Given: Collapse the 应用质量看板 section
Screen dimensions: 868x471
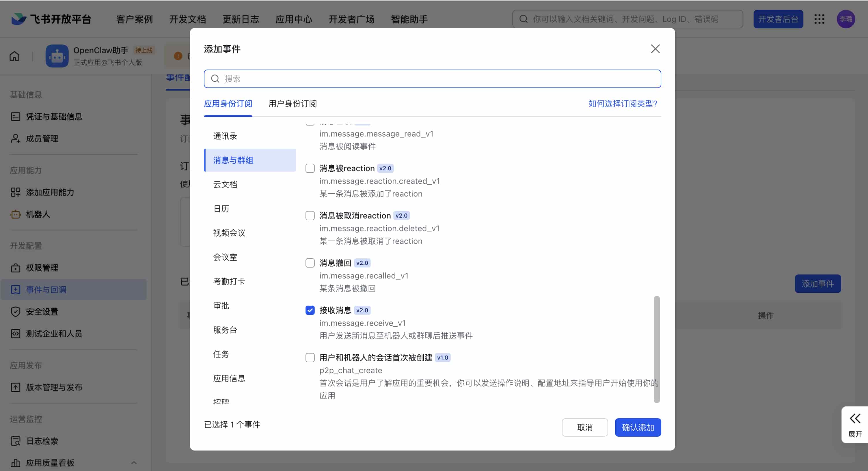Looking at the screenshot, I should (x=134, y=463).
